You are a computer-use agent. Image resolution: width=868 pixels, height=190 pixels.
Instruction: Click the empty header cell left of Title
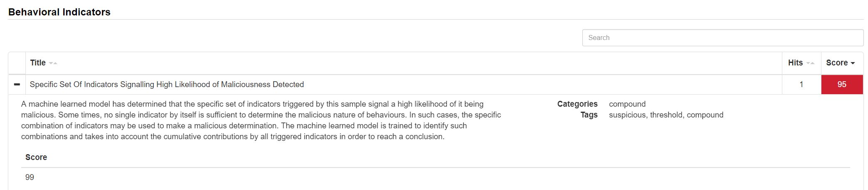click(x=17, y=63)
